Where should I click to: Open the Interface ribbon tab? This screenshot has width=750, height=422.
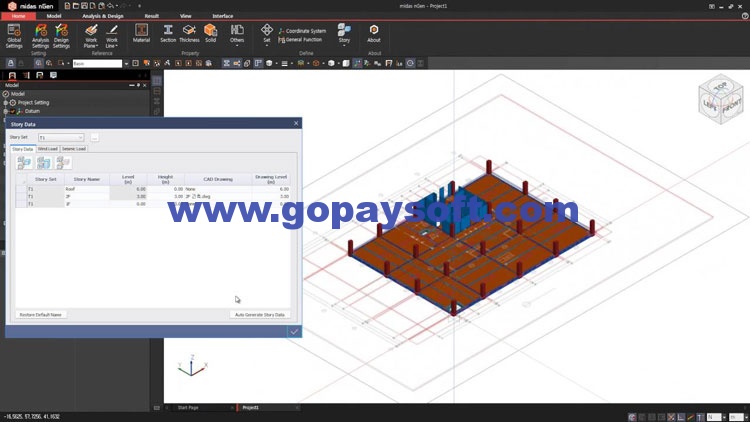(x=222, y=16)
